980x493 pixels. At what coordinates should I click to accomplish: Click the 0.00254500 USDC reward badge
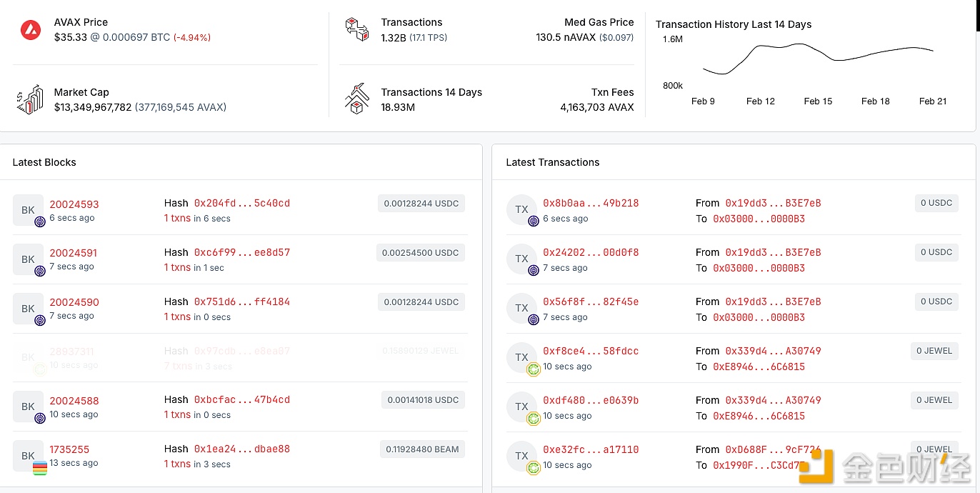click(x=421, y=253)
